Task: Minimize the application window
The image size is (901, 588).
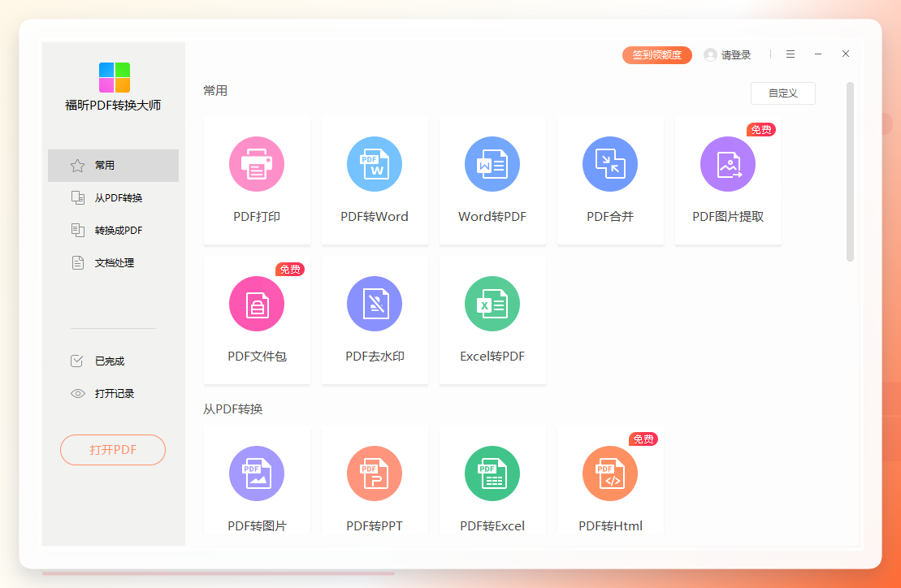Action: click(817, 54)
